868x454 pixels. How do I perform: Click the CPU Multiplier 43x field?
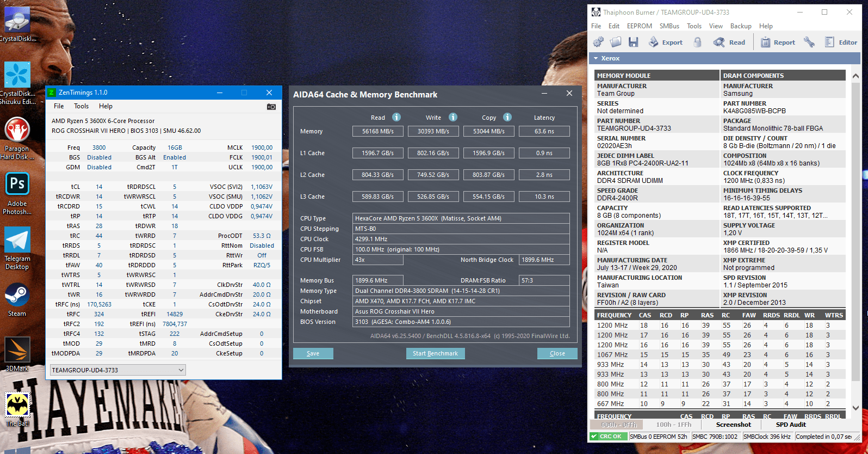point(378,260)
